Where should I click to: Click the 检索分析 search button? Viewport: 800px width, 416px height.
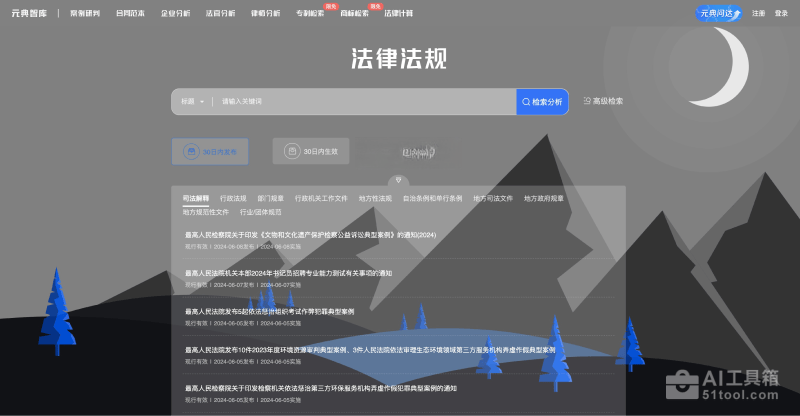coord(542,101)
